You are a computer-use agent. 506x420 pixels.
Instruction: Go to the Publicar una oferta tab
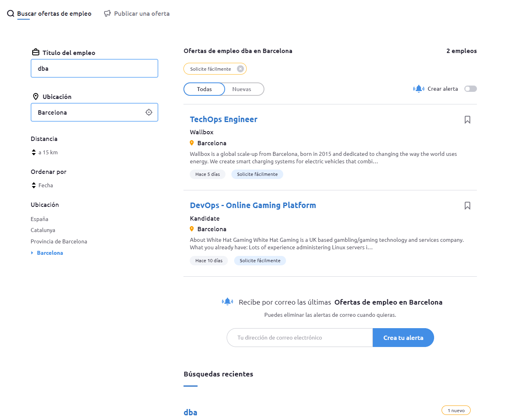pyautogui.click(x=142, y=14)
